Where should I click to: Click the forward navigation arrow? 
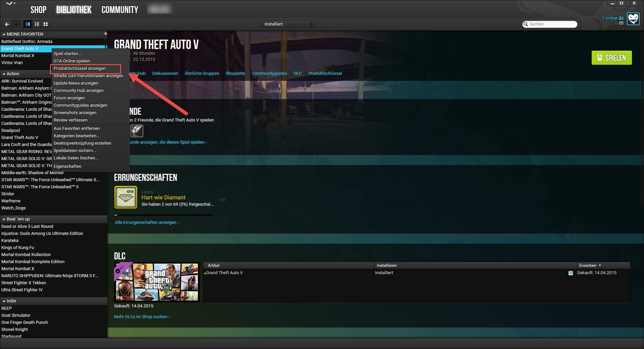pyautogui.click(x=16, y=24)
